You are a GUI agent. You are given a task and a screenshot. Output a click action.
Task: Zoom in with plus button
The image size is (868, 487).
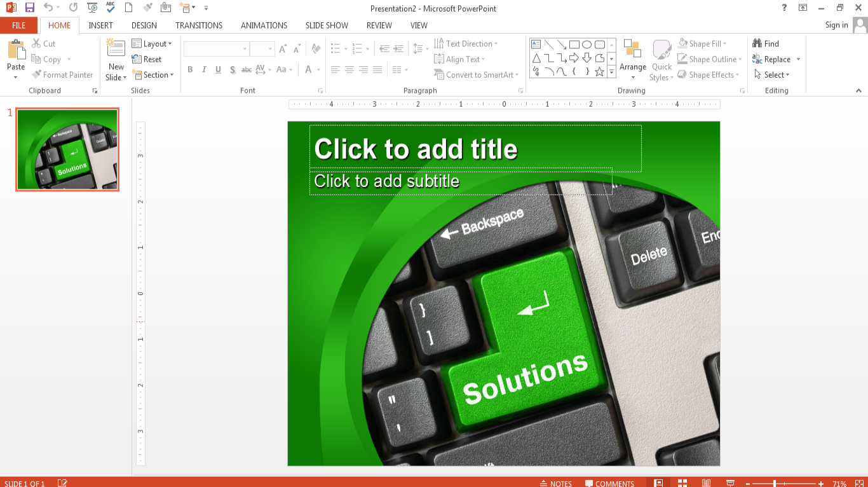click(821, 484)
